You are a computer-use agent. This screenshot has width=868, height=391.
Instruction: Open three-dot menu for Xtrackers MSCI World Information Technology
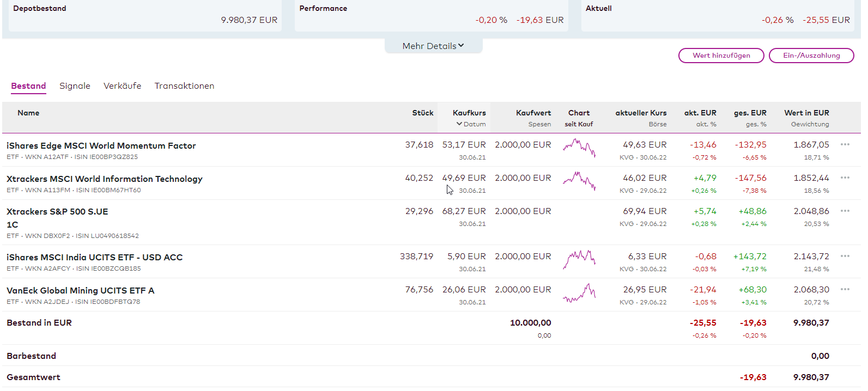845,178
